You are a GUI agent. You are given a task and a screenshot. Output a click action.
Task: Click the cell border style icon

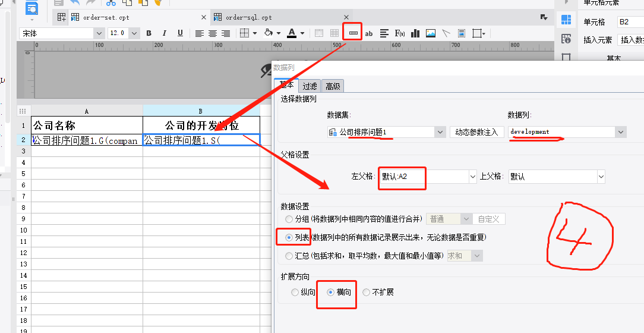pyautogui.click(x=244, y=33)
